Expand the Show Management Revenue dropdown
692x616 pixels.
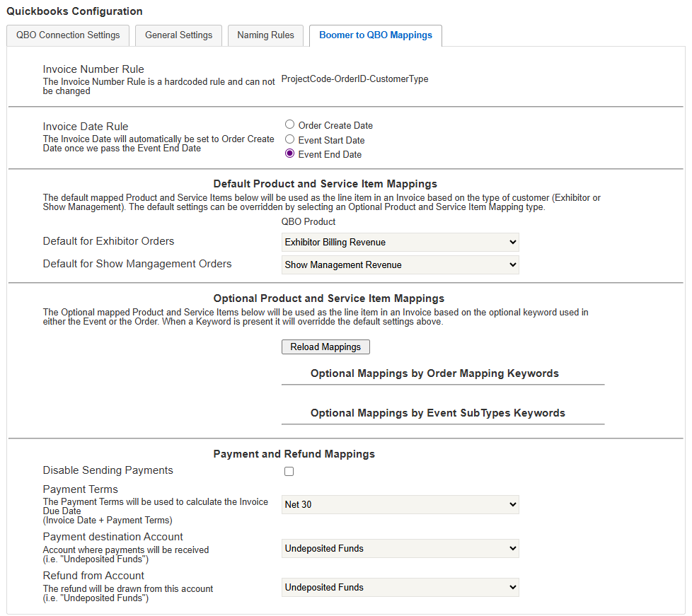[400, 265]
